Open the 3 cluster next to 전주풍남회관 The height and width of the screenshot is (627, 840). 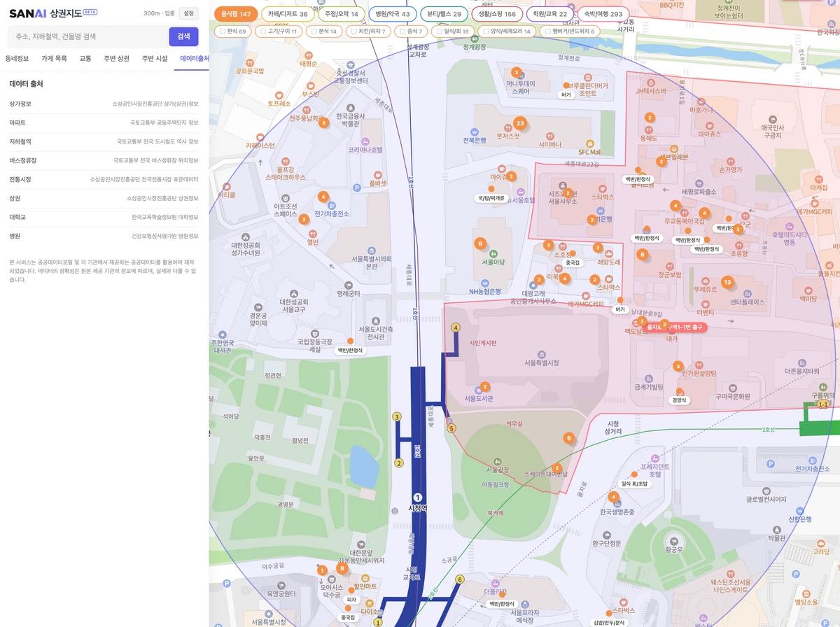[323, 122]
